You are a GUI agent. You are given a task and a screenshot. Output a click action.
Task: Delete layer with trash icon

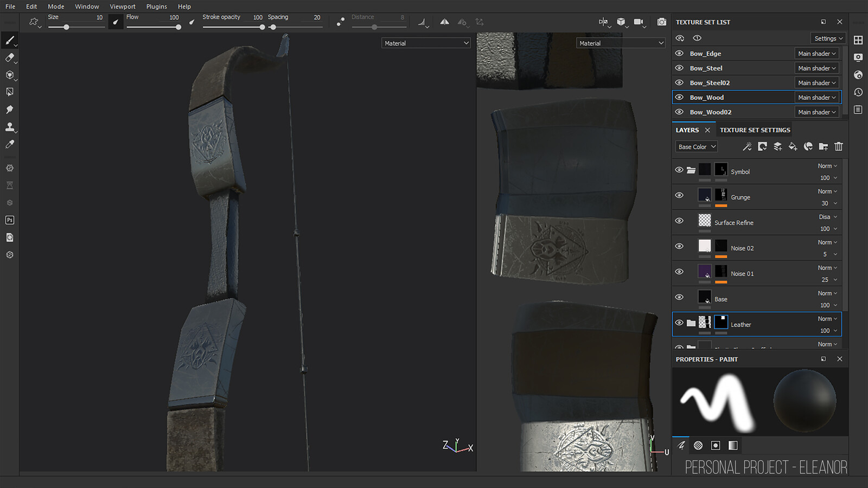839,146
